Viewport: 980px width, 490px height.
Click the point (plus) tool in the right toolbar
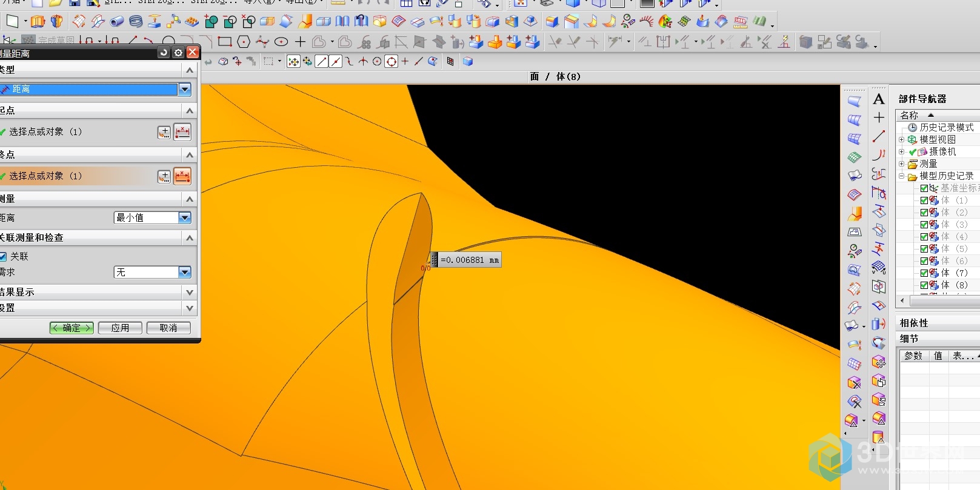click(878, 118)
